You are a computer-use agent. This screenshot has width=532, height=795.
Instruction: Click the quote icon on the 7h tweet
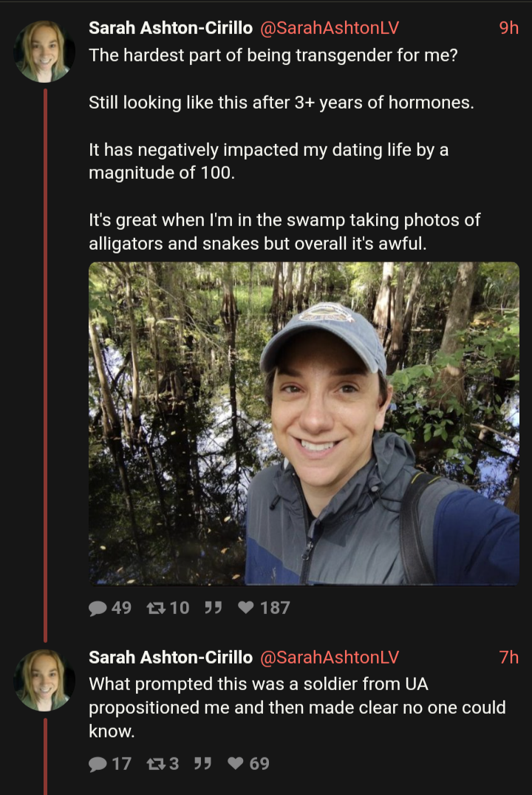(x=202, y=763)
